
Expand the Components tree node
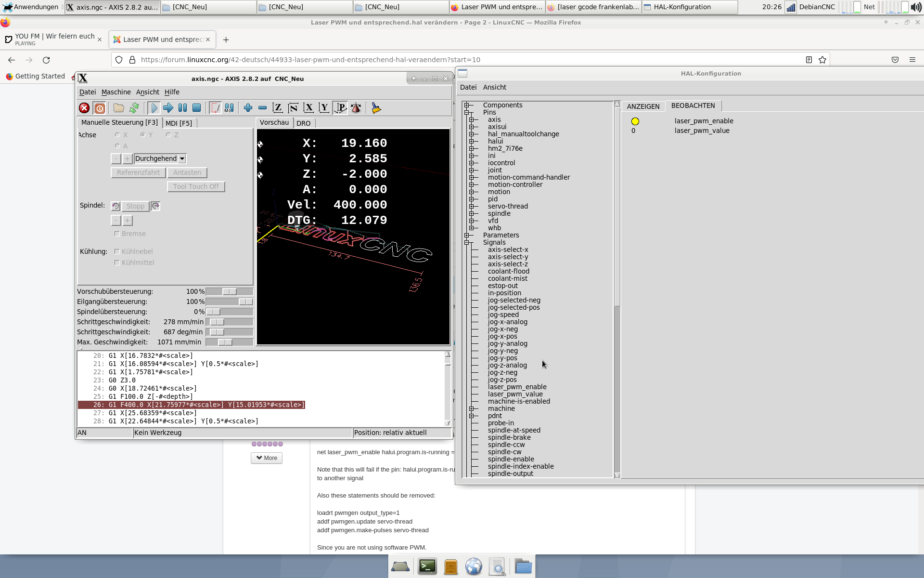pyautogui.click(x=467, y=105)
